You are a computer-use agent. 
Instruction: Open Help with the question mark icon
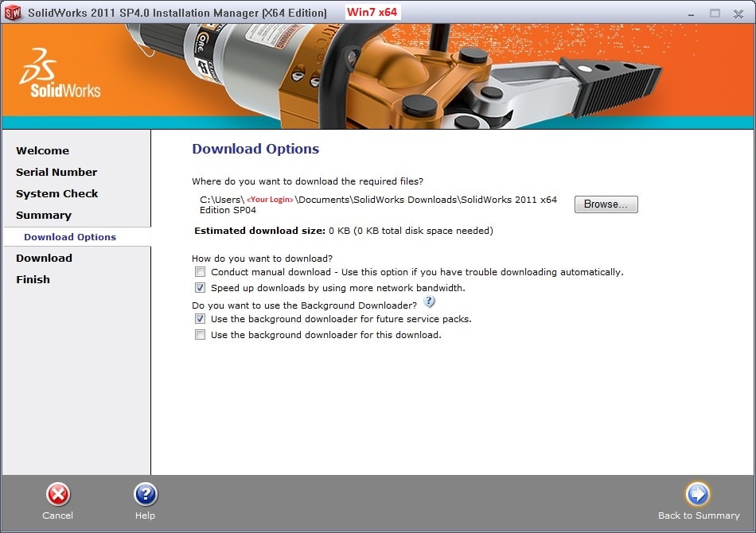point(145,495)
